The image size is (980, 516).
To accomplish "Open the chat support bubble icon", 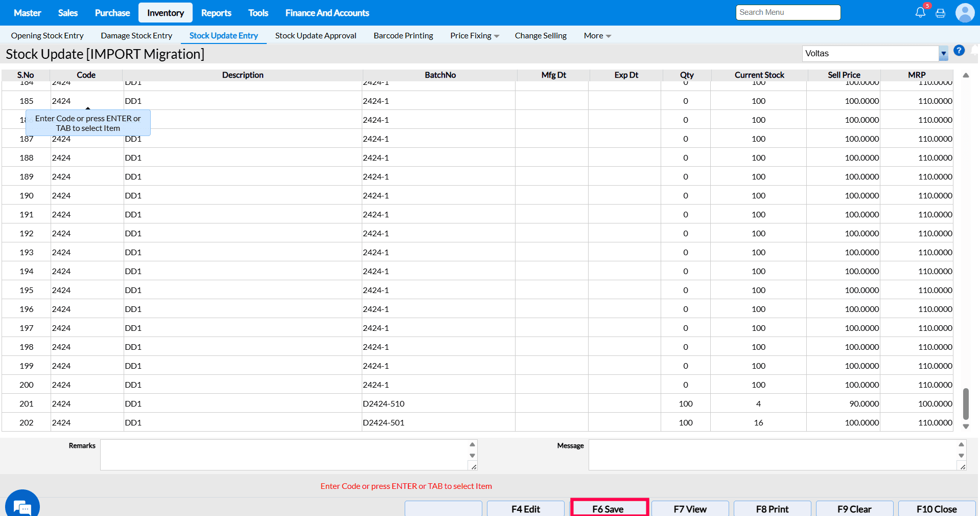I will coord(22,506).
